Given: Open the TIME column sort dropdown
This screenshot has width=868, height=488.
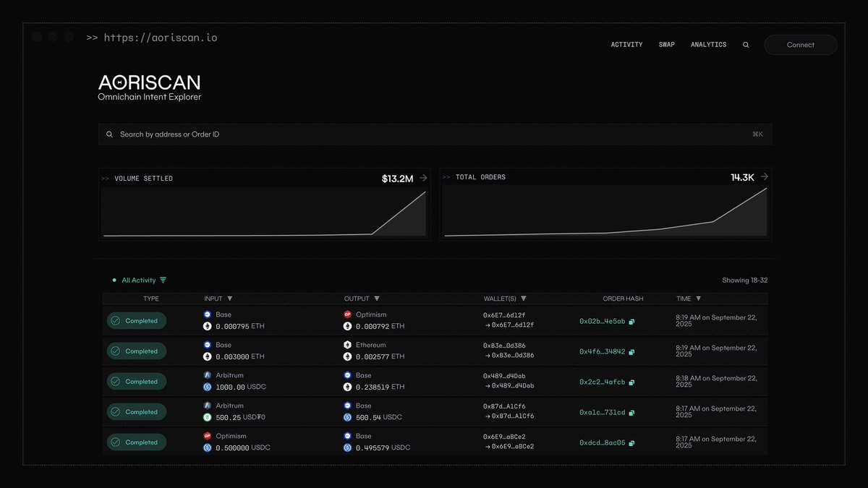Looking at the screenshot, I should pos(698,299).
